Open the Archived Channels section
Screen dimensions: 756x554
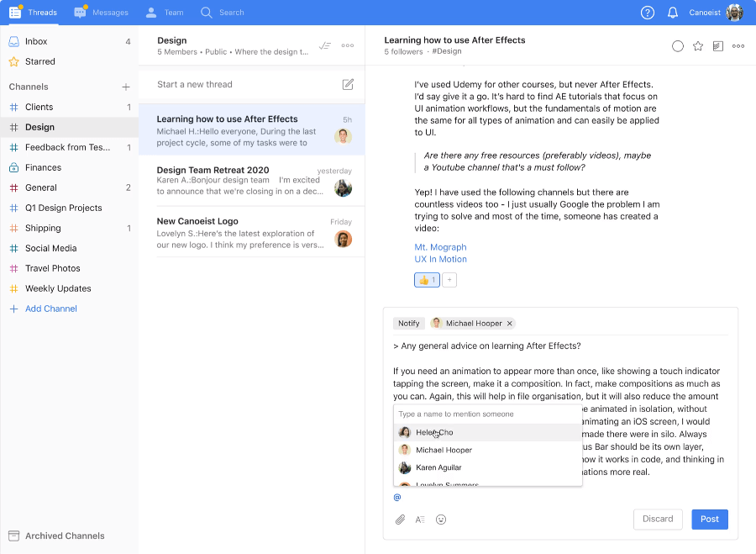point(64,536)
